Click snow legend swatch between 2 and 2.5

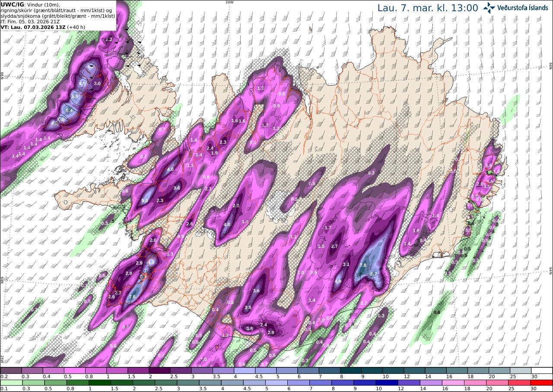click(x=159, y=370)
